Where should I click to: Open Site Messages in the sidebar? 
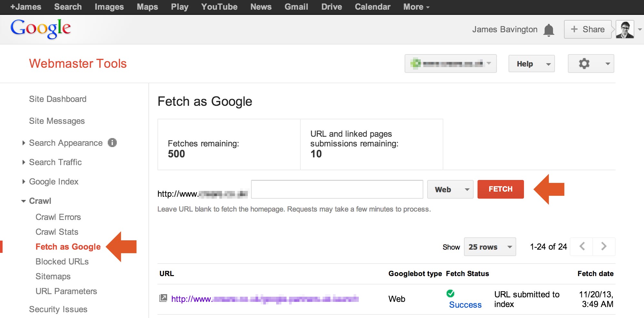57,121
